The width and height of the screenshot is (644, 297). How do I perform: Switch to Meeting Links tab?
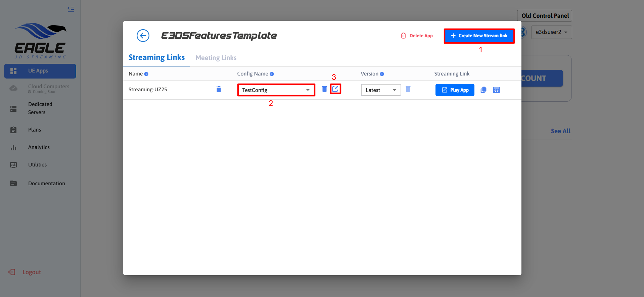pyautogui.click(x=216, y=58)
